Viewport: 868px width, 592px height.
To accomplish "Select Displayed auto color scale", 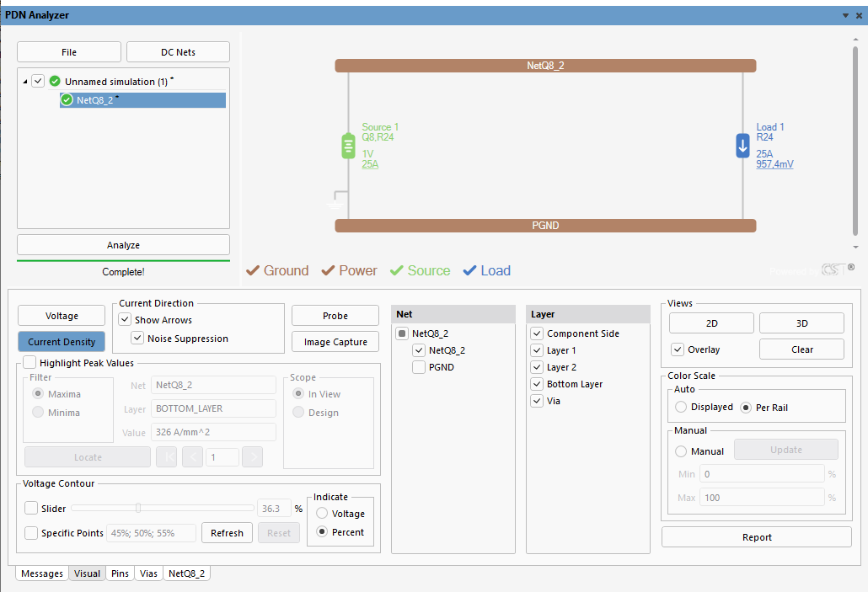I will pos(681,408).
